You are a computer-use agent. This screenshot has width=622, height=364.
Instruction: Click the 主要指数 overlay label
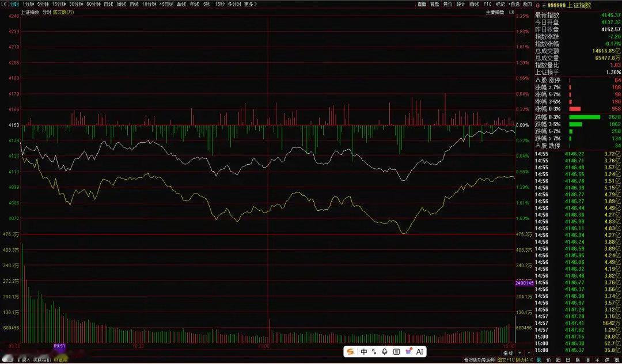point(495,12)
